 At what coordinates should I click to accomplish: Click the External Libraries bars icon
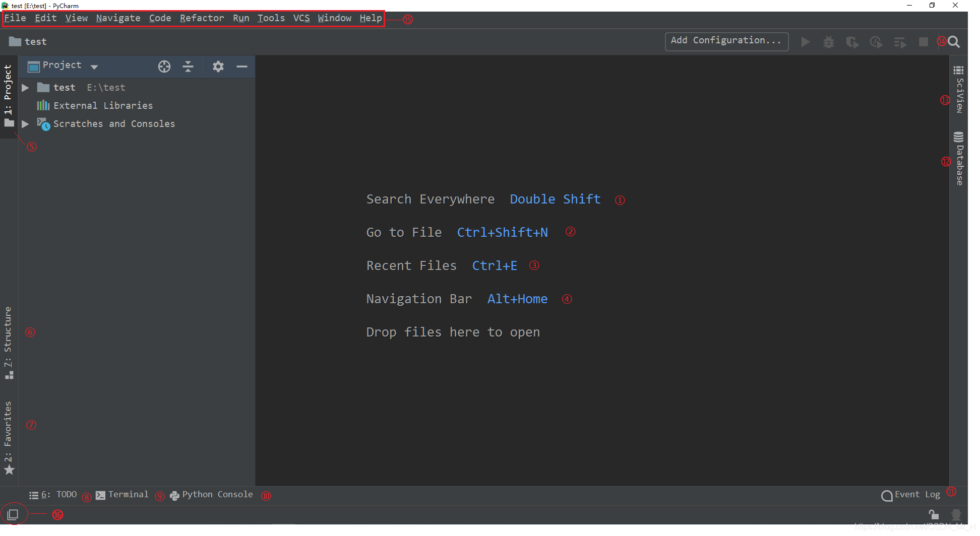coord(43,105)
